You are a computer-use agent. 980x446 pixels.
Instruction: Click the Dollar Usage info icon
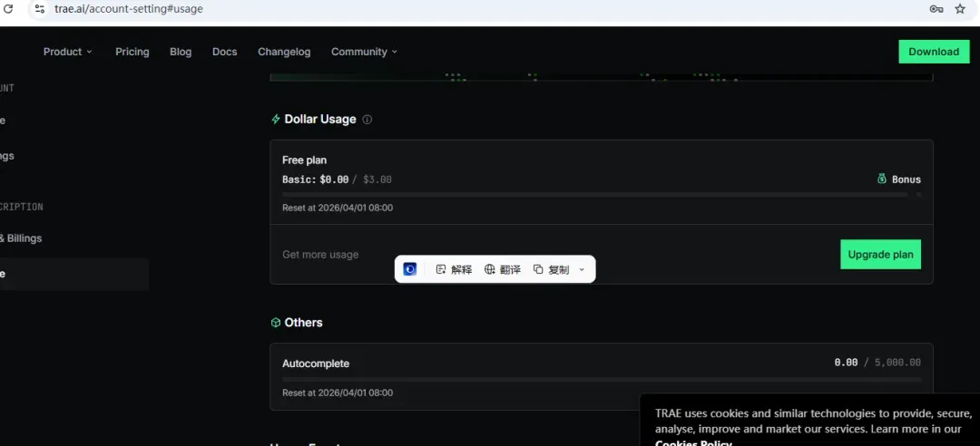[x=367, y=120]
